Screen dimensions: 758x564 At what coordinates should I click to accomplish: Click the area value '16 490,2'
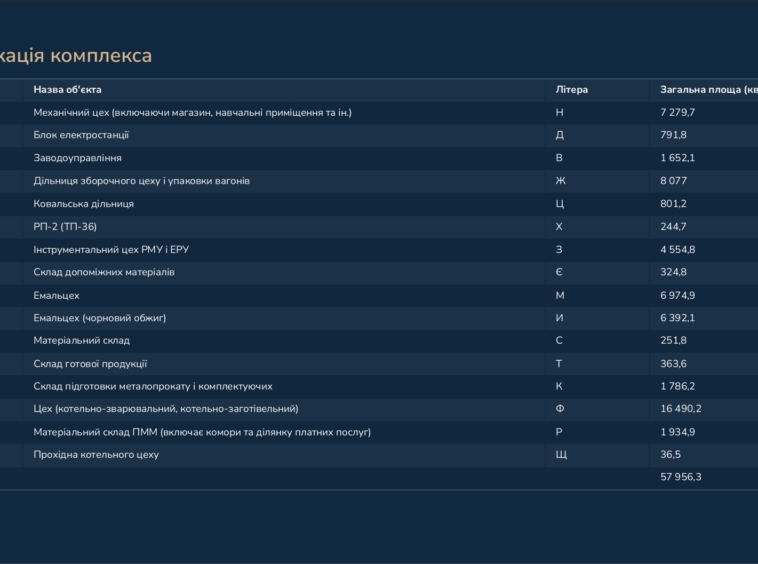[681, 409]
